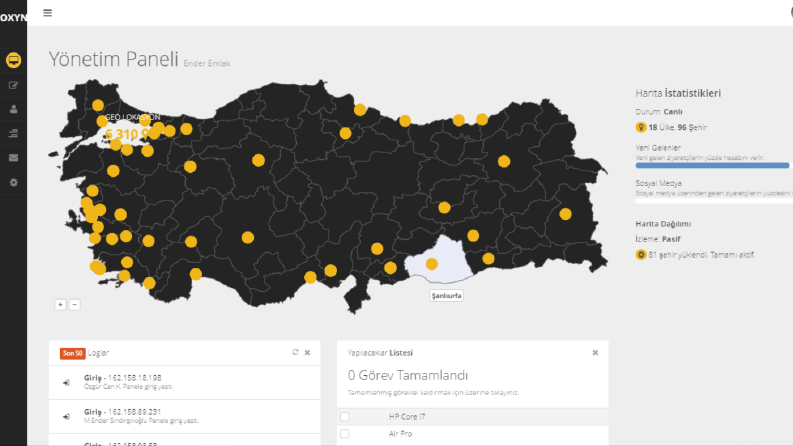793x446 pixels.
Task: Click log entry Giriş 162.158.18.198
Action: (x=185, y=382)
